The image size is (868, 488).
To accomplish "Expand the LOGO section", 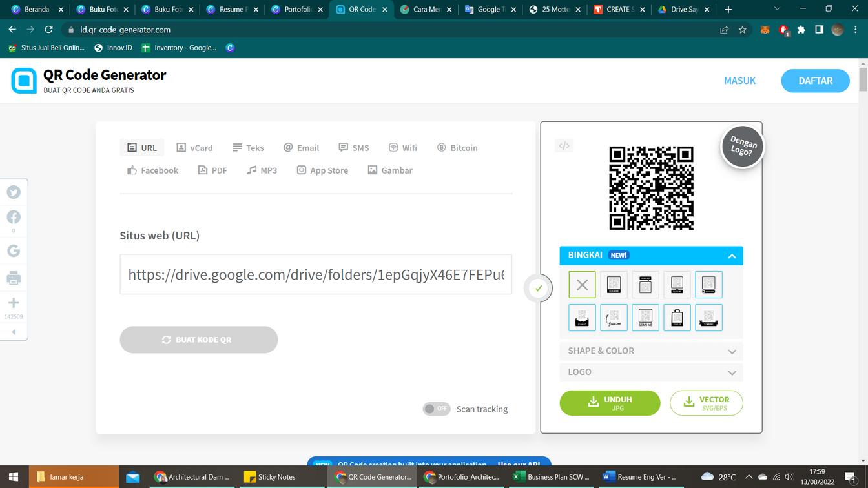I will click(x=651, y=372).
